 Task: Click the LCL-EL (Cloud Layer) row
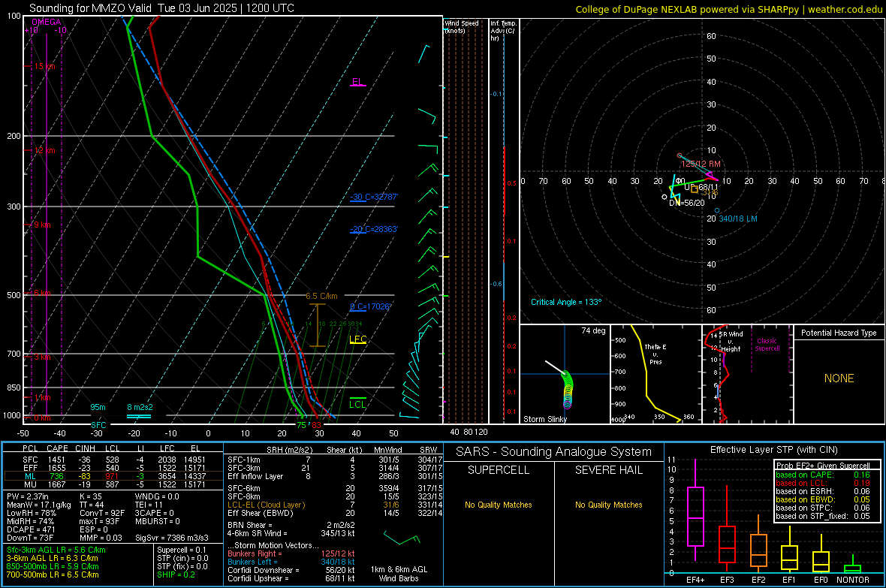pyautogui.click(x=335, y=505)
